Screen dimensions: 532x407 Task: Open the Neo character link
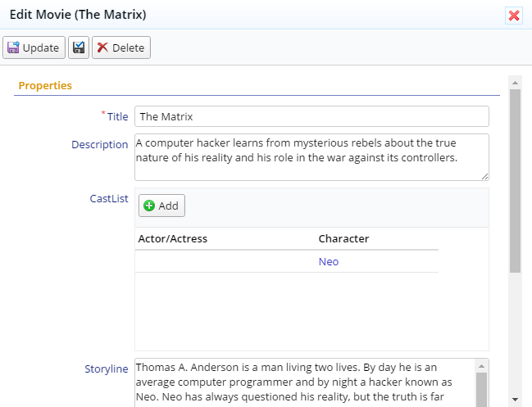(x=328, y=262)
